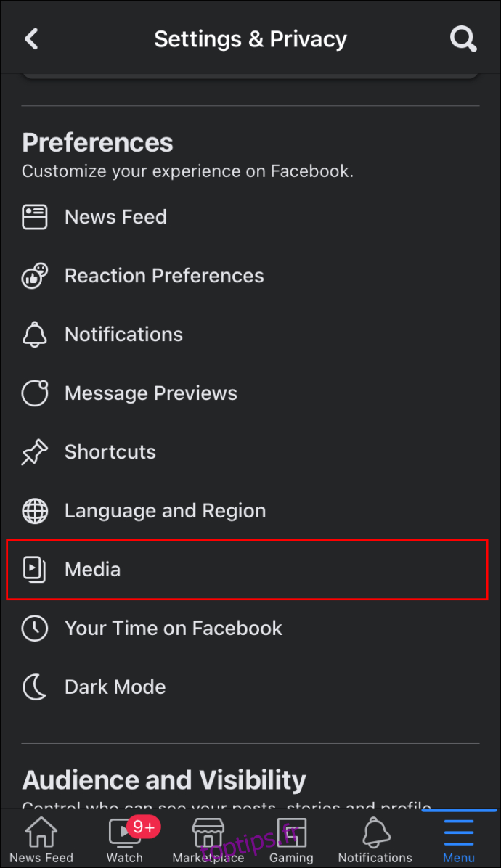This screenshot has width=501, height=868.
Task: Switch to the Gaming tab
Action: pos(291,840)
